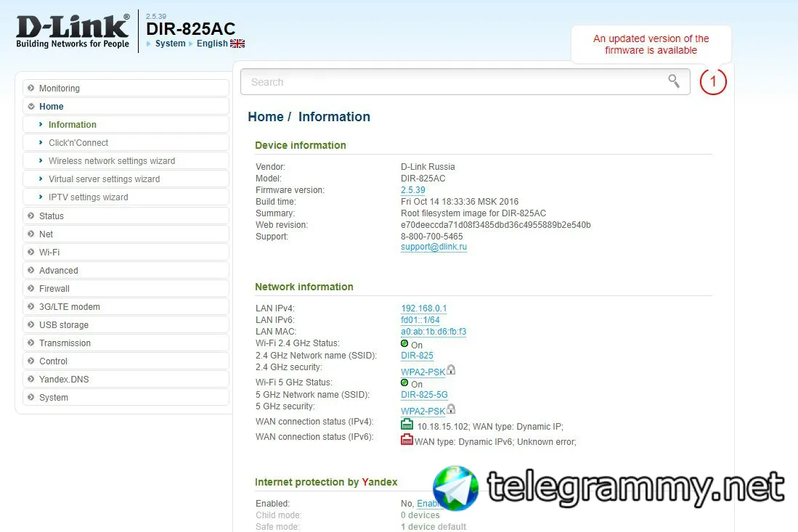Expand the Status menu section
The height and width of the screenshot is (532, 798).
(126, 216)
